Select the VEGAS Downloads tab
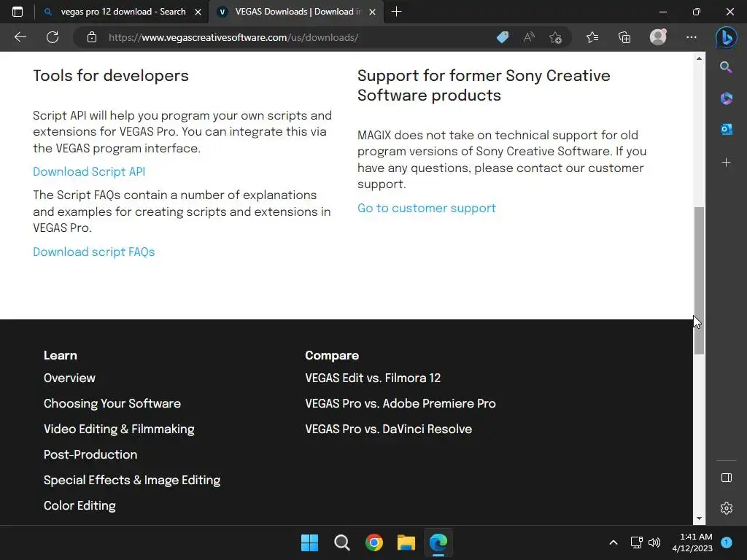 point(298,12)
